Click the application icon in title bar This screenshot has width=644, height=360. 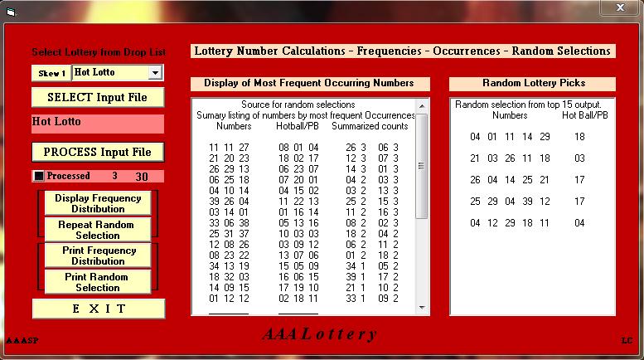[x=11, y=12]
